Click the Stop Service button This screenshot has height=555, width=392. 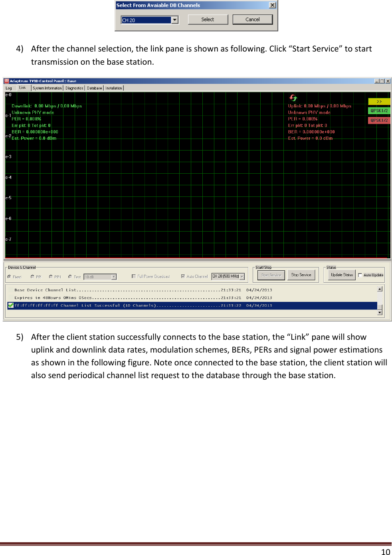(301, 275)
